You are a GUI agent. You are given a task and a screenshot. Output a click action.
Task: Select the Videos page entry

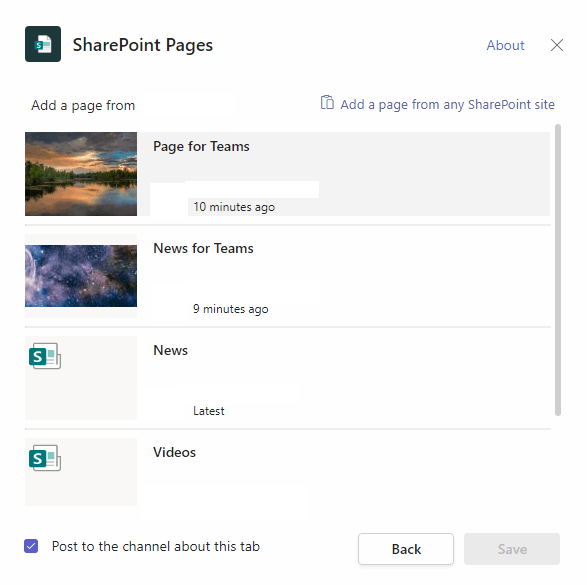(x=288, y=472)
